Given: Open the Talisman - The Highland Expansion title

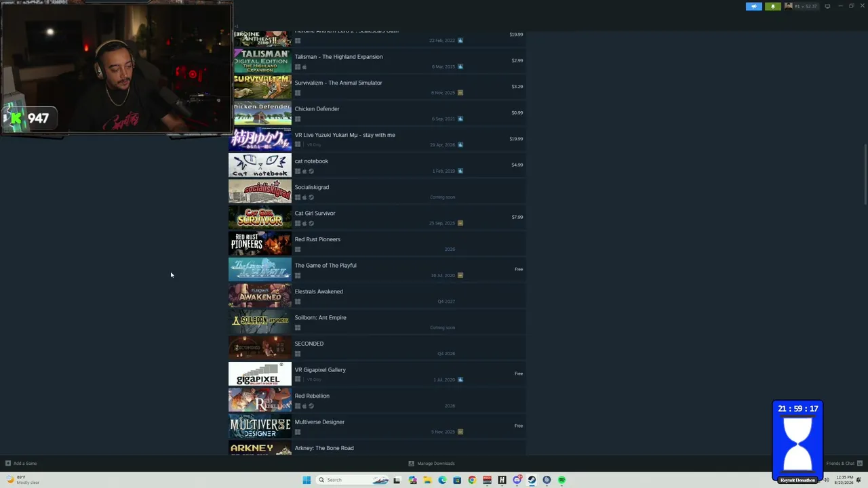Looking at the screenshot, I should (338, 57).
